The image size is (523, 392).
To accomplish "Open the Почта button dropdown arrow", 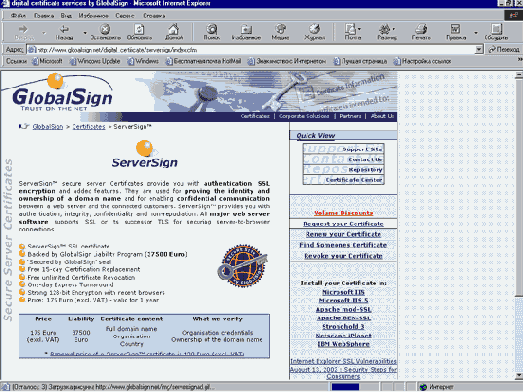I will 359,29.
